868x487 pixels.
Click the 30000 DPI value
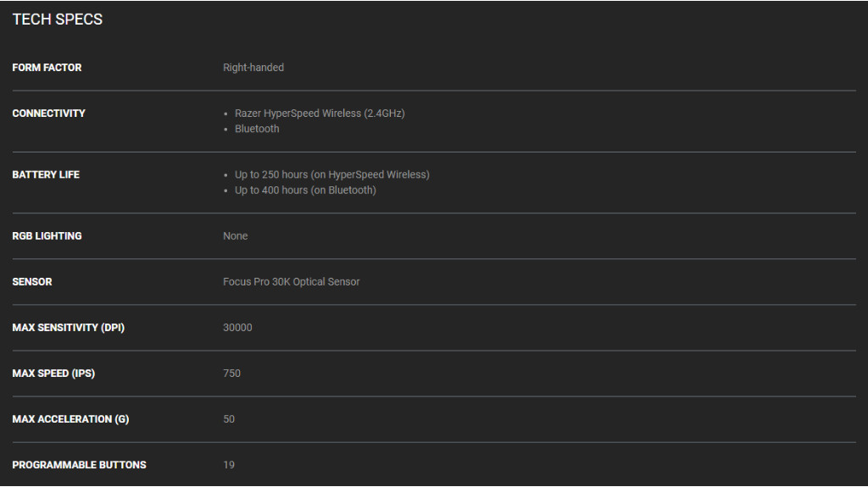click(237, 328)
